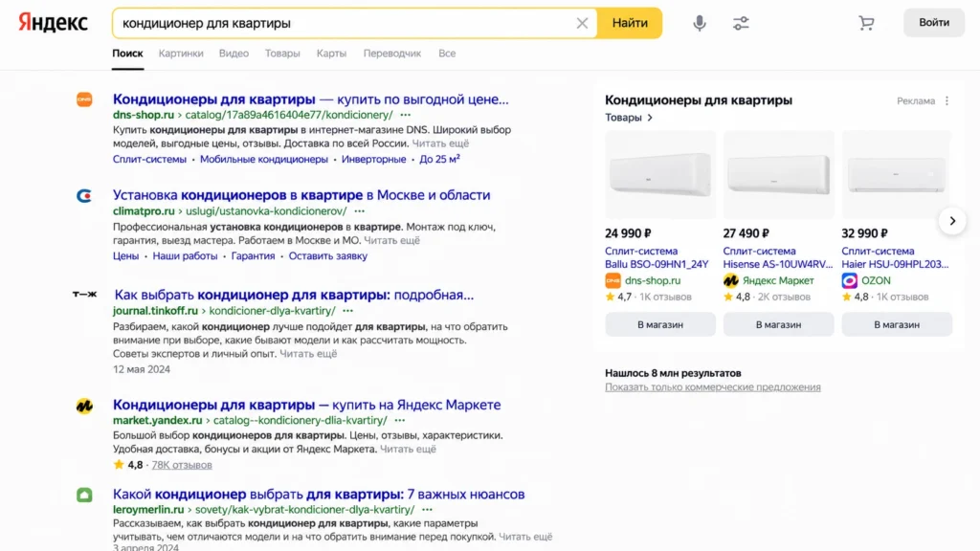Open the Ballu BSO-09HN1 product image
Viewport: 980px width, 551px height.
[x=660, y=175]
